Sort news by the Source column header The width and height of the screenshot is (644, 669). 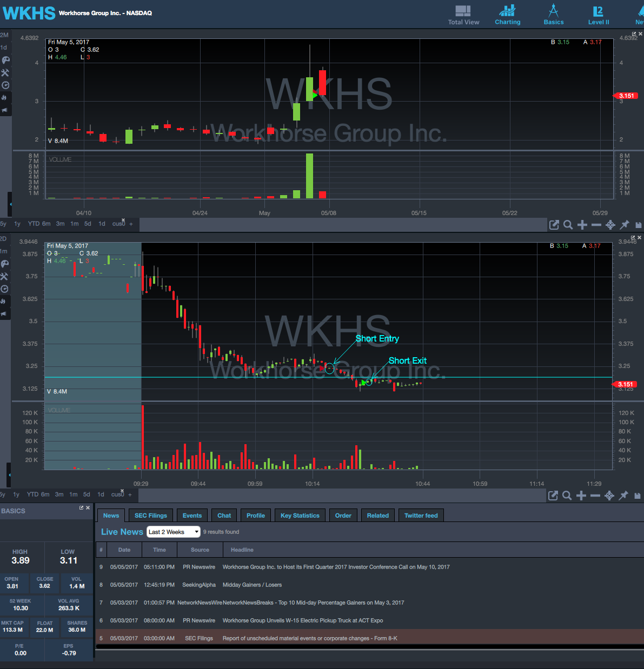tap(200, 550)
